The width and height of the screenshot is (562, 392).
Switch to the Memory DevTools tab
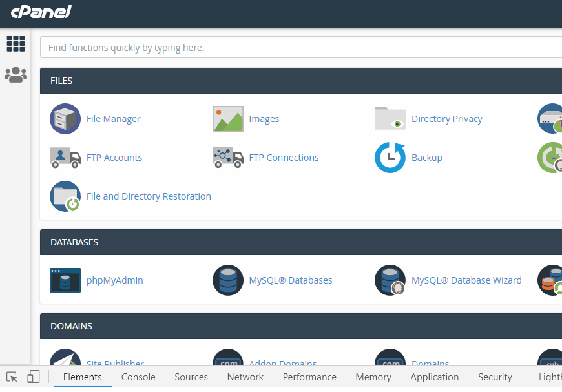[x=373, y=377]
